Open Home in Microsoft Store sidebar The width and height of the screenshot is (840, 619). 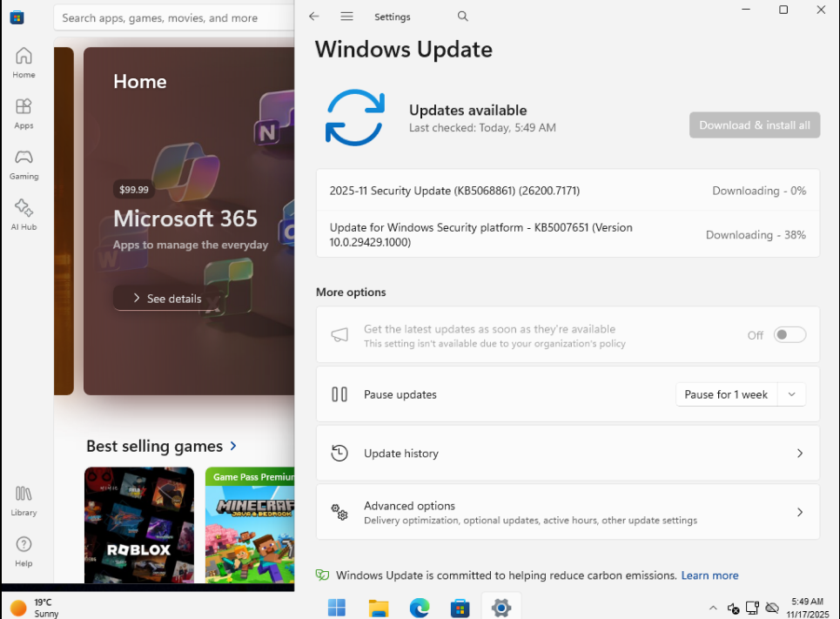(x=24, y=63)
